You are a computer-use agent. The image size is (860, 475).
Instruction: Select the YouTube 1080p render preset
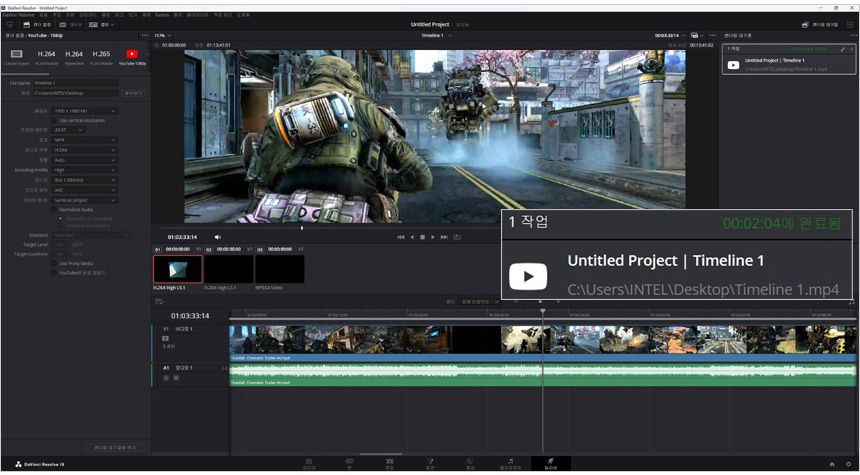click(x=132, y=56)
